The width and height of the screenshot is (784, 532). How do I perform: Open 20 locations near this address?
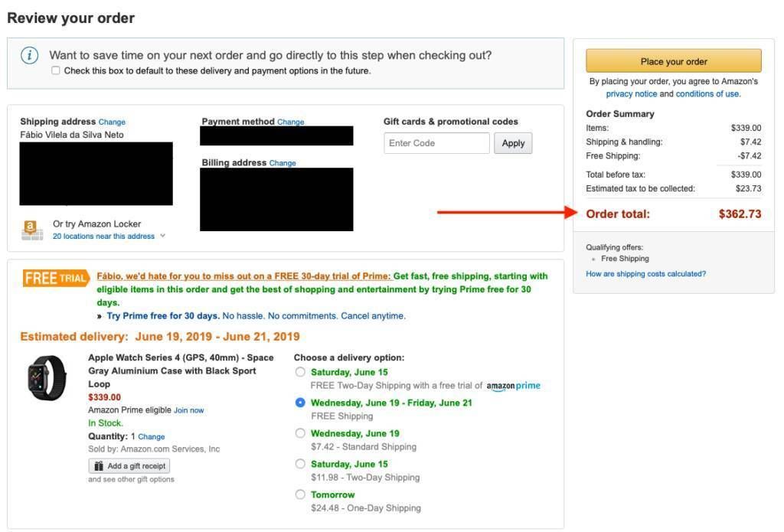103,236
